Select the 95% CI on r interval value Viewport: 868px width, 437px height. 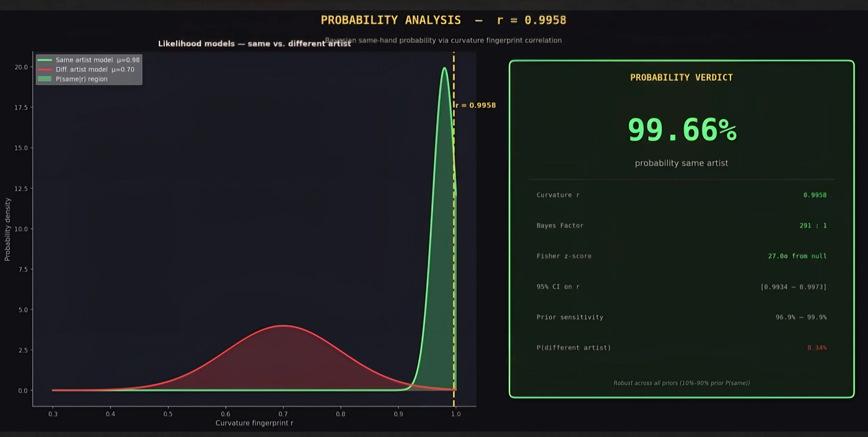click(793, 287)
